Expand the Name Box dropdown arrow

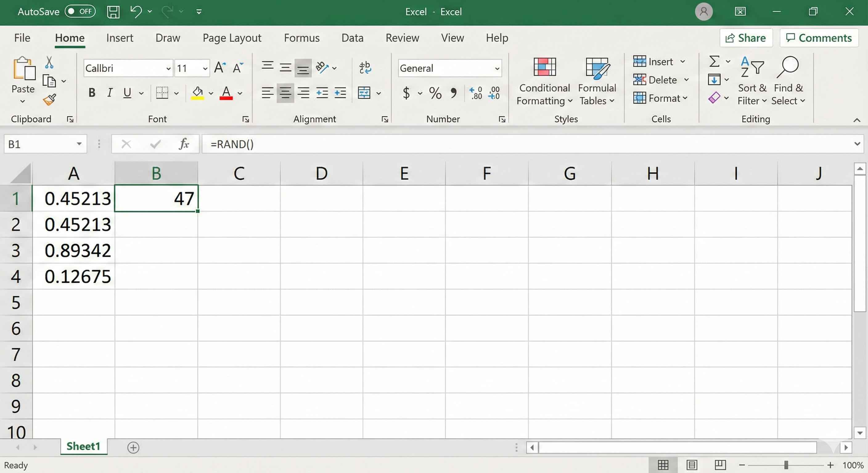pos(79,144)
